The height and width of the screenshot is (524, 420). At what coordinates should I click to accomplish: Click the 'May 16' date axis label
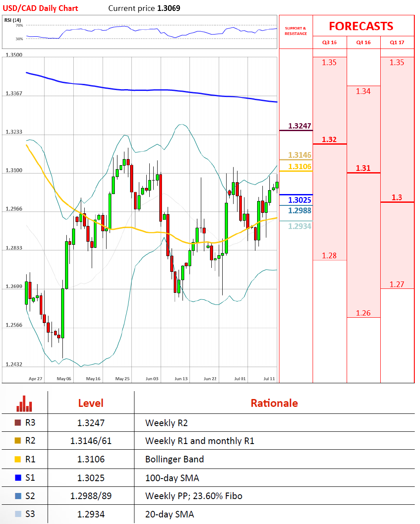click(x=93, y=378)
